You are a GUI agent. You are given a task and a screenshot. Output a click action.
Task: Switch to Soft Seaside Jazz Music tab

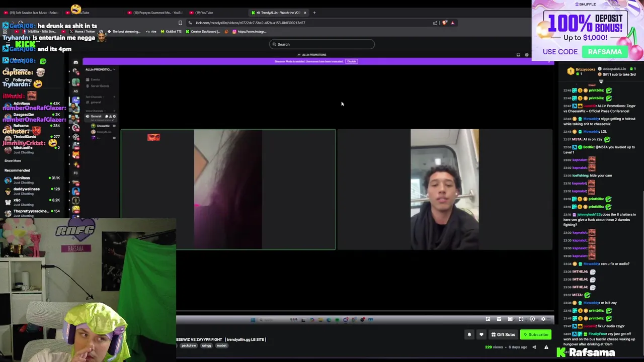[31, 13]
